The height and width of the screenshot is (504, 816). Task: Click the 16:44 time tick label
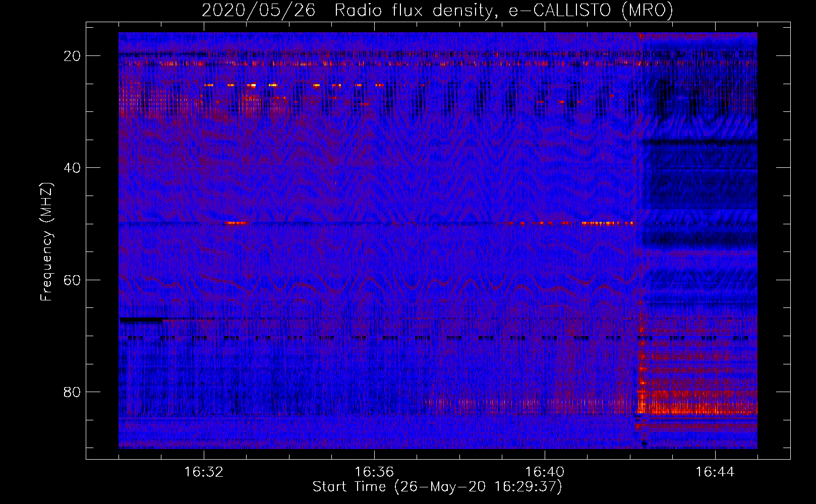tap(715, 472)
